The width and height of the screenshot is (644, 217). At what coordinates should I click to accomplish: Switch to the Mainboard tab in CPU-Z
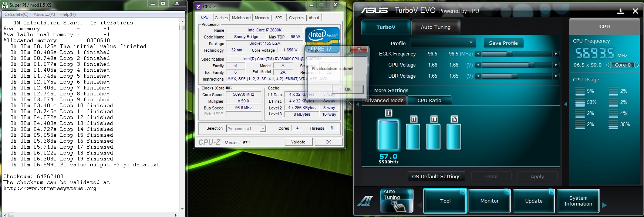point(241,18)
